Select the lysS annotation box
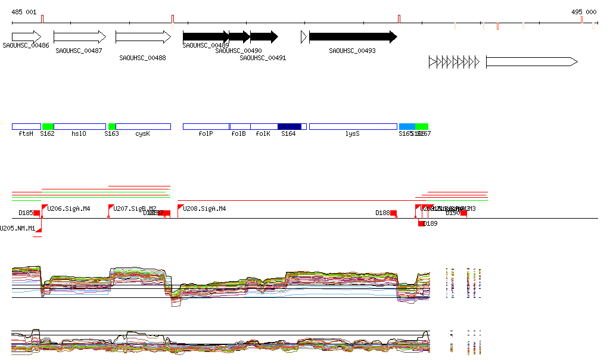Screen dimensions: 610x364 [x=353, y=126]
